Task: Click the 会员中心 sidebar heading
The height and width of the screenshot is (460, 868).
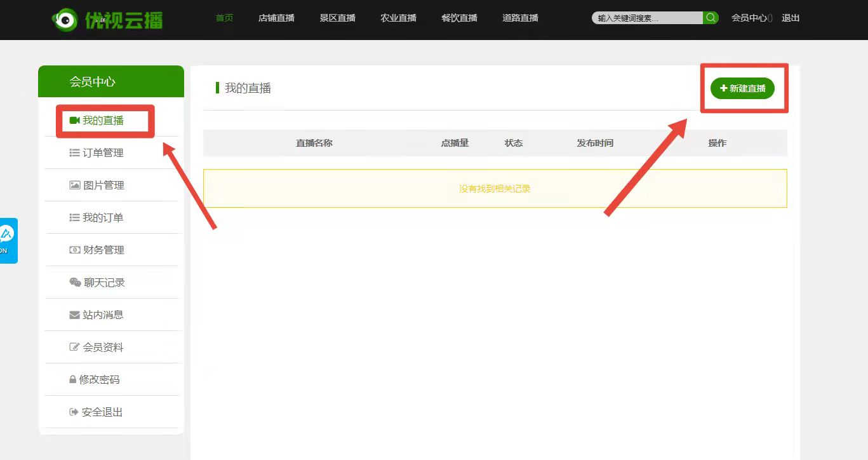Action: click(93, 81)
